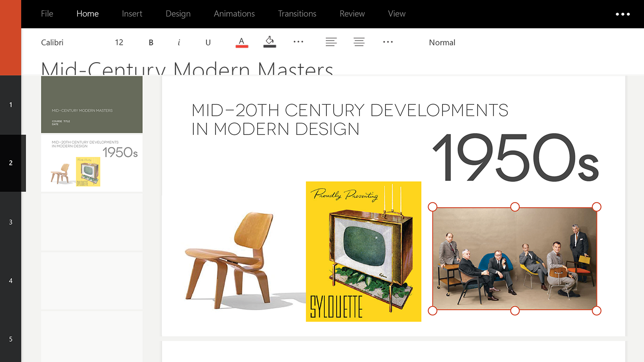644x362 pixels.
Task: Click the selected group photo of designers
Action: [x=515, y=259]
